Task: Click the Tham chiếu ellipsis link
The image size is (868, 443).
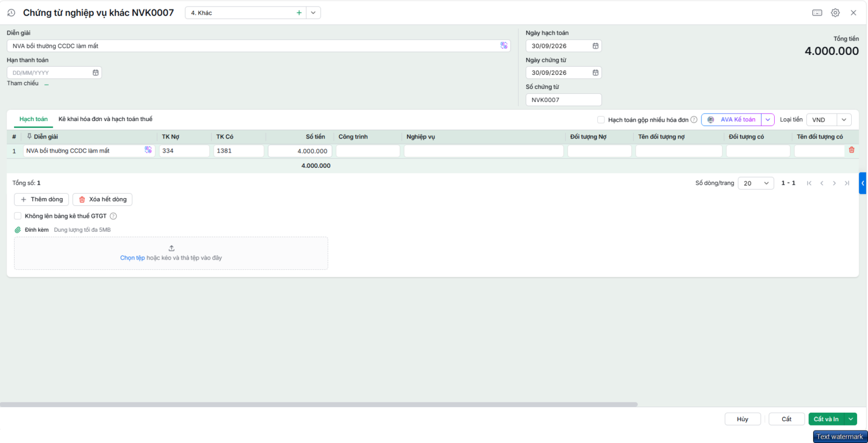Action: click(x=47, y=84)
